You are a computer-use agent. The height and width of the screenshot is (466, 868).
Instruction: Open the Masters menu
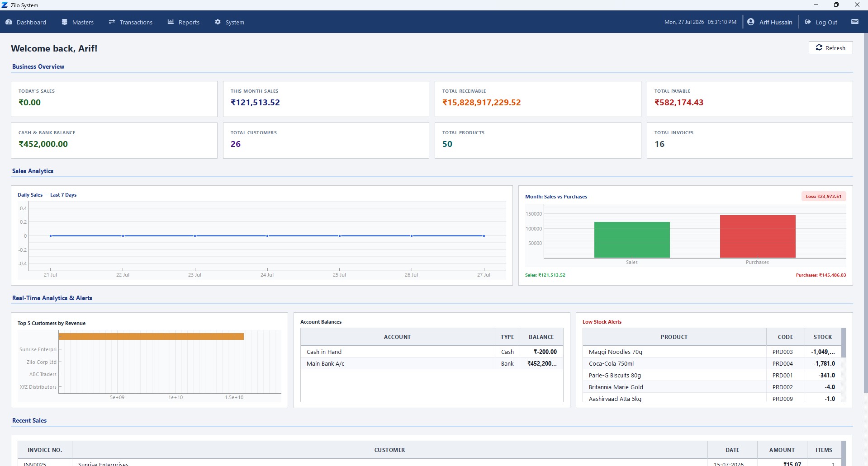coord(77,22)
